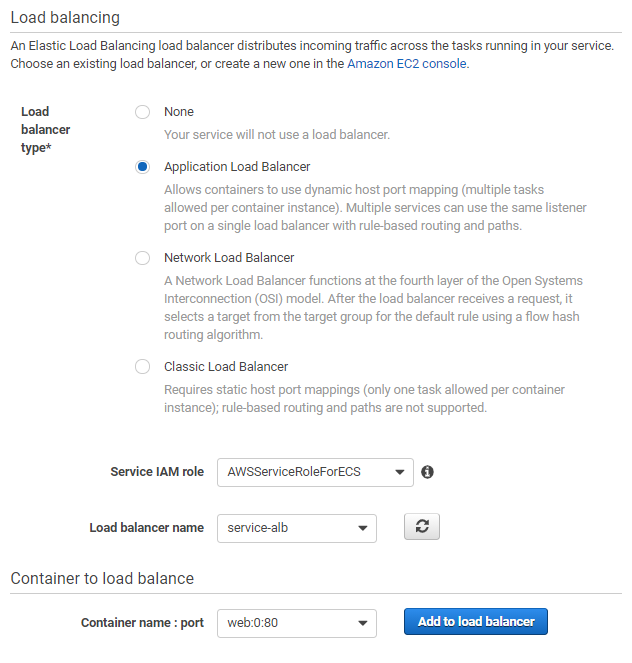Click the Network Load Balancer label text
Image resolution: width=632 pixels, height=663 pixels.
(229, 258)
